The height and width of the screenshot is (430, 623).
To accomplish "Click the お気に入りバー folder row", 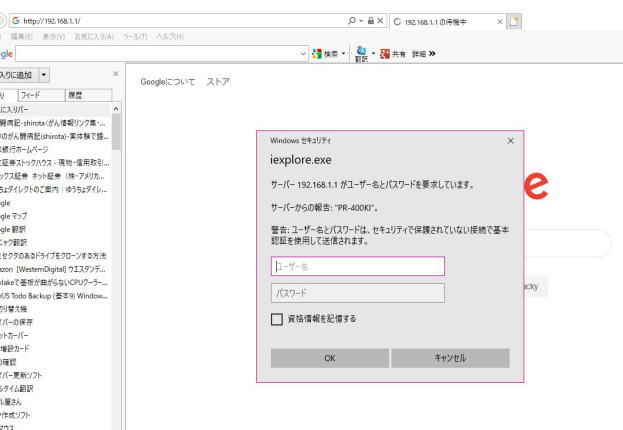I will tap(55, 109).
